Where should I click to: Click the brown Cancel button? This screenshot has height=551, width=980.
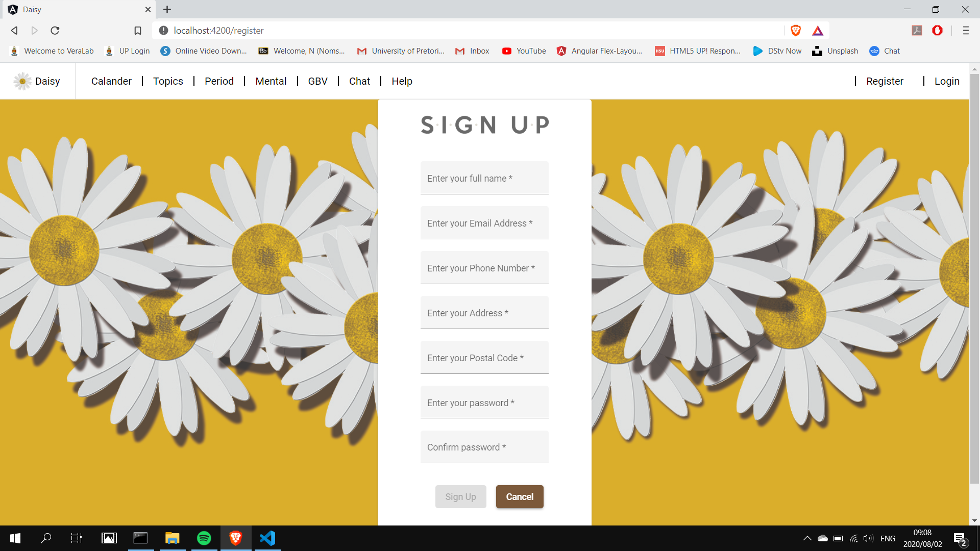(x=520, y=496)
